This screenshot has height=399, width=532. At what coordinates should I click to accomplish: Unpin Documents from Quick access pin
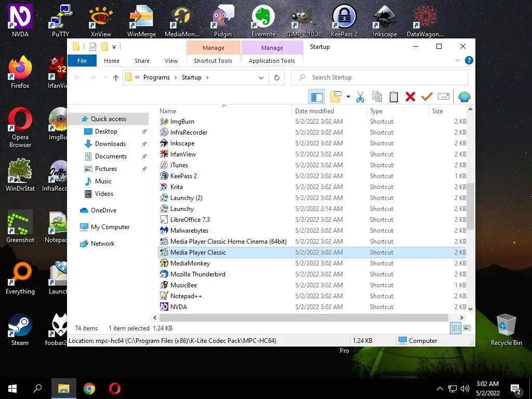144,156
